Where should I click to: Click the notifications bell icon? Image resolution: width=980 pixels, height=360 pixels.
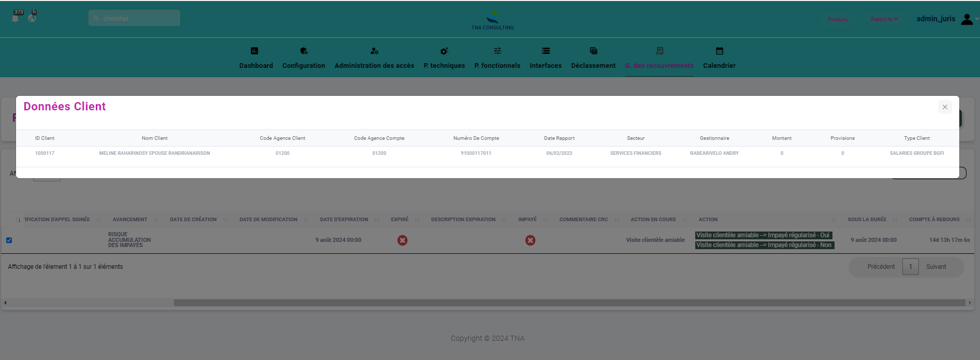[x=15, y=19]
